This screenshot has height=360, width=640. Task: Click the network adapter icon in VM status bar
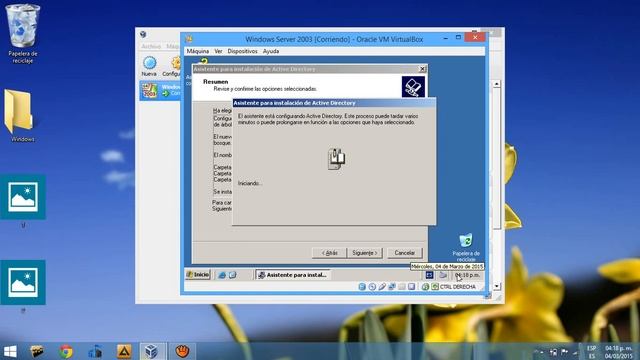[392, 287]
